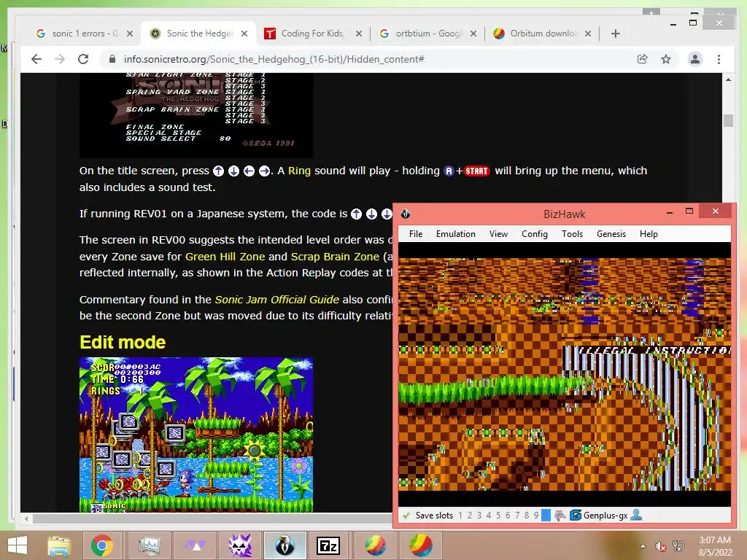Switch to 'ortbtium - Google' tab

(426, 34)
